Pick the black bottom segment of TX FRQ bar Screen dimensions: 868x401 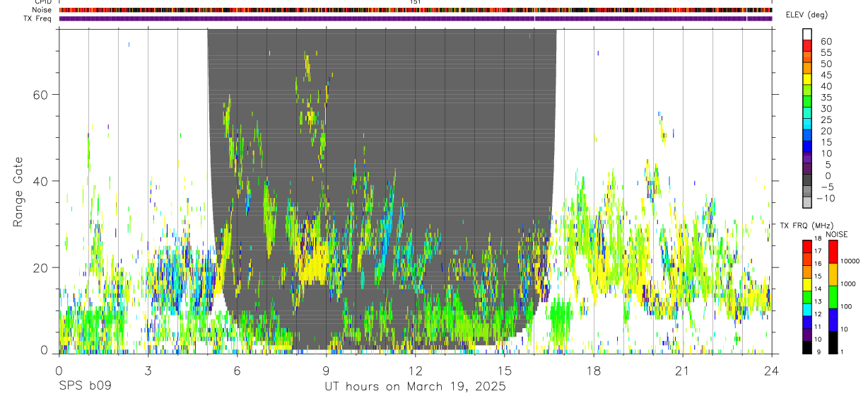click(807, 346)
